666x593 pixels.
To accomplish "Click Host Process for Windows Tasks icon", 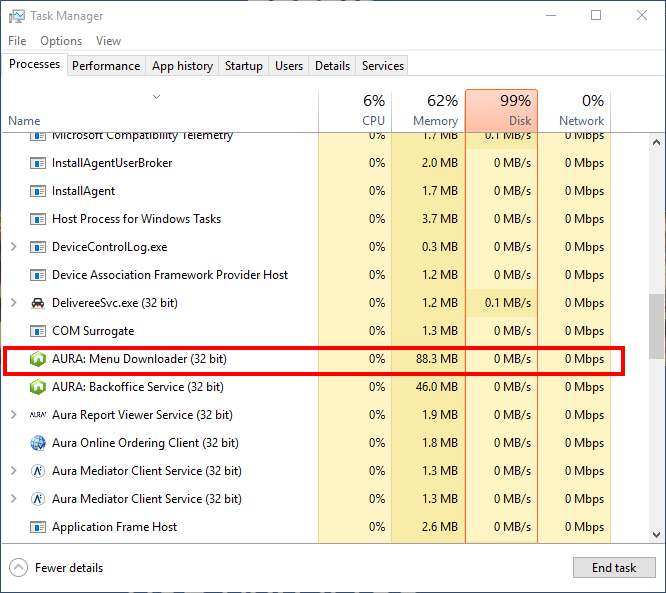I will tap(38, 219).
